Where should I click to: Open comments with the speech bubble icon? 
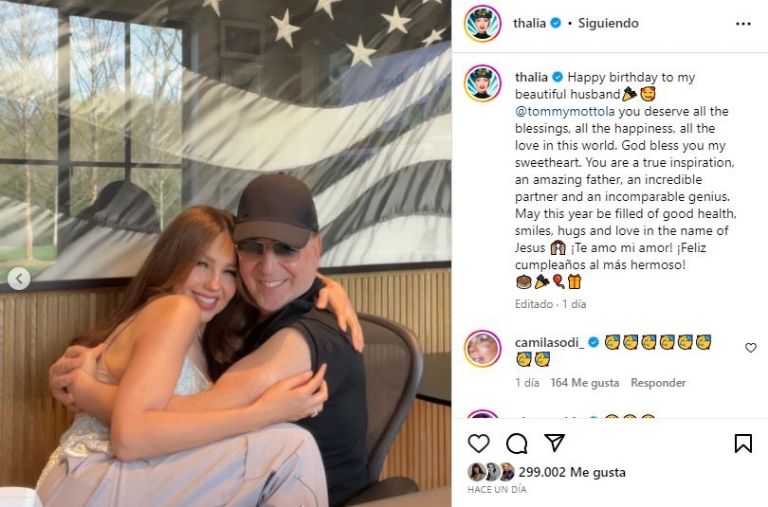coord(517,443)
